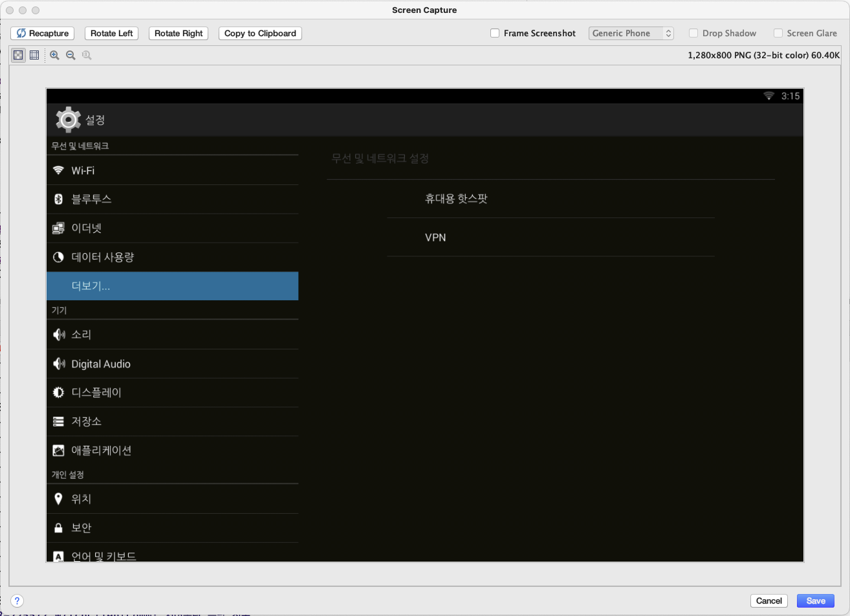Click the 휴대용 핫스팟 entry
The image size is (850, 616).
click(550, 199)
